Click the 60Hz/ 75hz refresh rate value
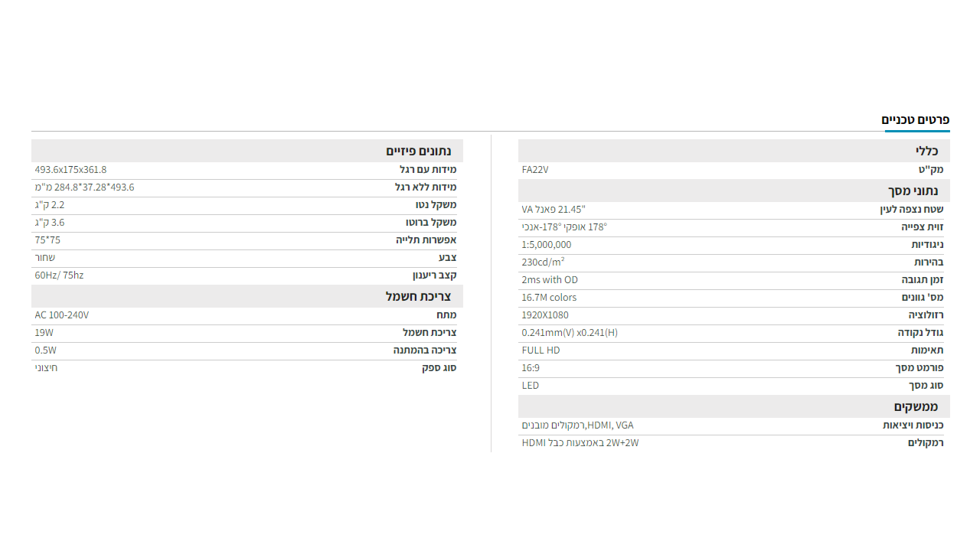Viewport: 980px width, 551px height. (59, 275)
